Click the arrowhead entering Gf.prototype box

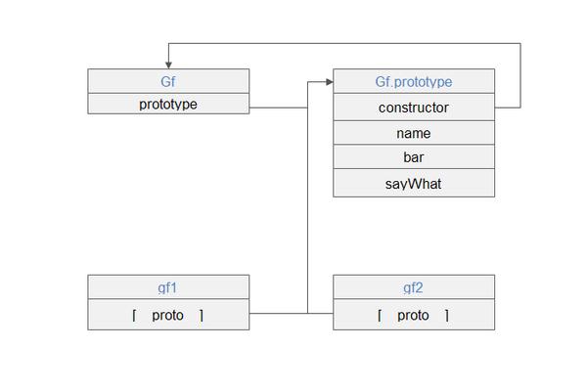click(x=329, y=82)
